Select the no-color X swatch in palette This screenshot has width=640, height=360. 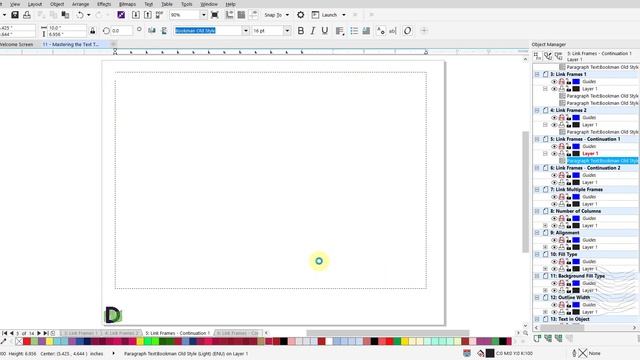click(x=19, y=341)
